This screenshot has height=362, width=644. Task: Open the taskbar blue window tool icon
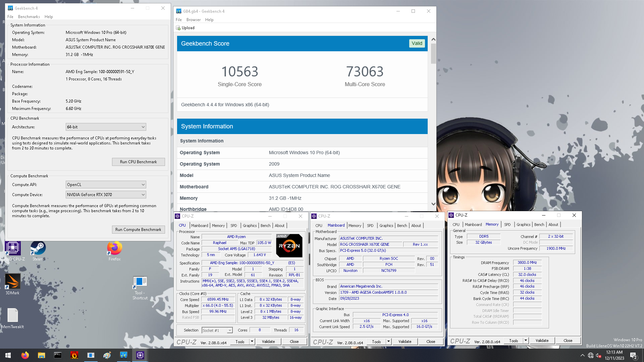tap(91, 355)
